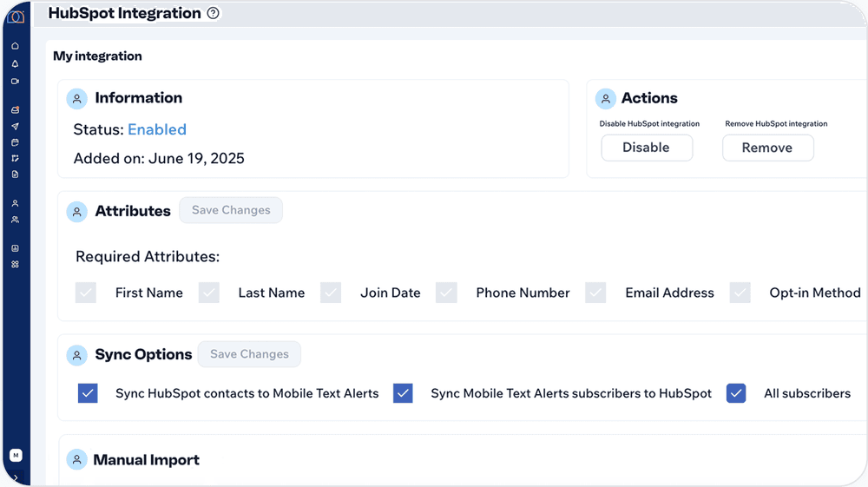Open the video camera icon in sidebar

point(16,82)
